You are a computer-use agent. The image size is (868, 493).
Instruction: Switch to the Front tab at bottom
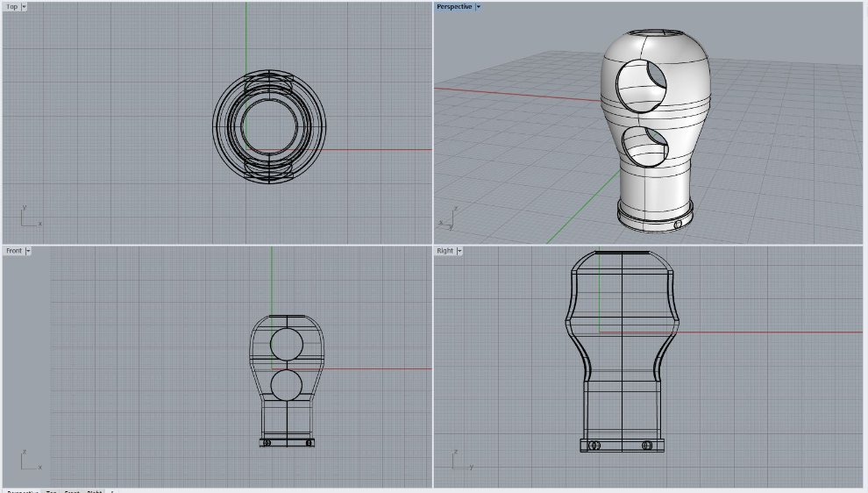[x=72, y=491]
